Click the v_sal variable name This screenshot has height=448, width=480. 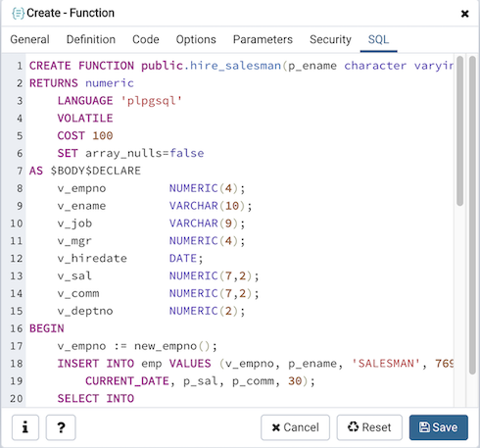pos(74,275)
